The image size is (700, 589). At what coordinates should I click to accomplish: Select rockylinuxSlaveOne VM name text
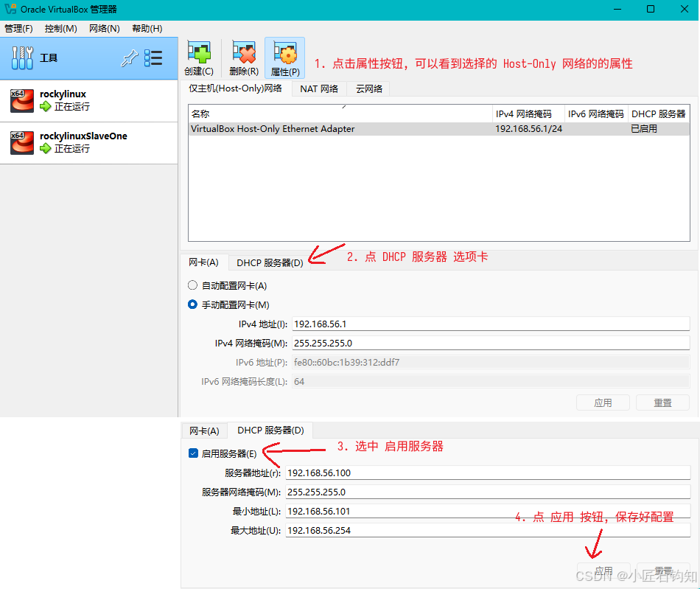(x=83, y=136)
